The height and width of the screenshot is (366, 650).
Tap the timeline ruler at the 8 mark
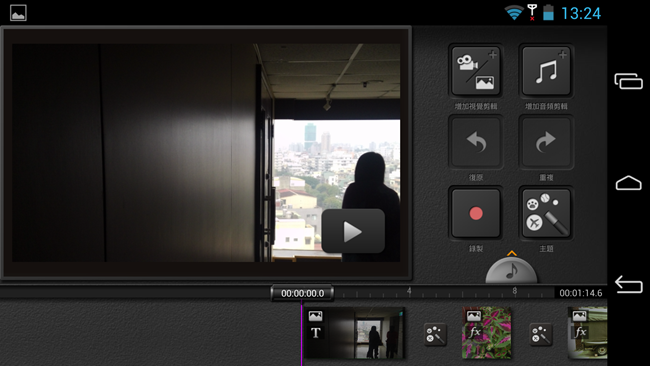pyautogui.click(x=514, y=291)
